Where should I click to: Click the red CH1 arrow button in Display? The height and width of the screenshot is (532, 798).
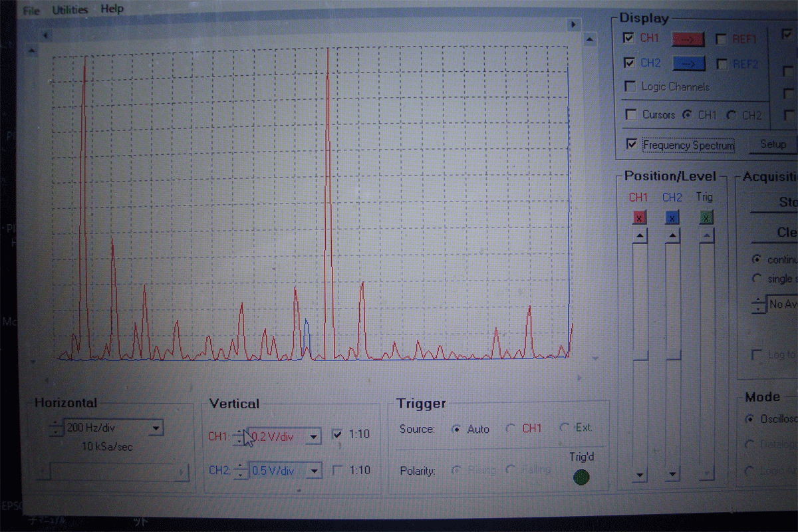tap(688, 39)
